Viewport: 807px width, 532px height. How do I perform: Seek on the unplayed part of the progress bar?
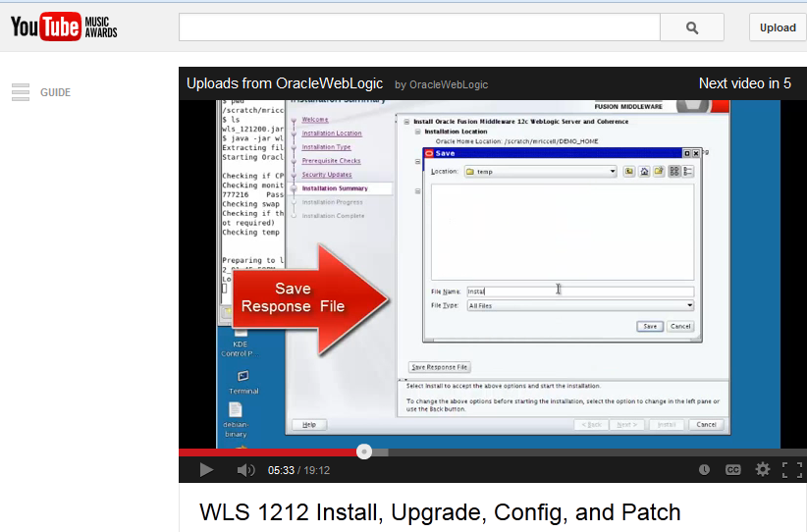597,452
